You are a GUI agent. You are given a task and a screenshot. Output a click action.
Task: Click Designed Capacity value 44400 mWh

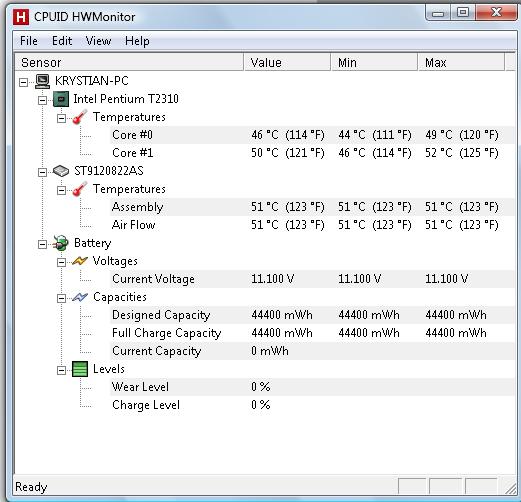pos(282,315)
